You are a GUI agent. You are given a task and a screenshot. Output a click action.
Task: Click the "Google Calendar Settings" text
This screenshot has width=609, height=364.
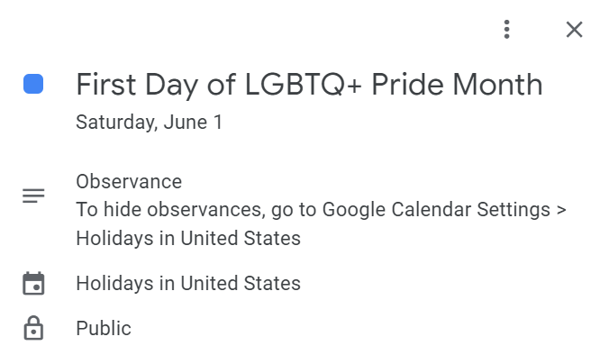(436, 210)
